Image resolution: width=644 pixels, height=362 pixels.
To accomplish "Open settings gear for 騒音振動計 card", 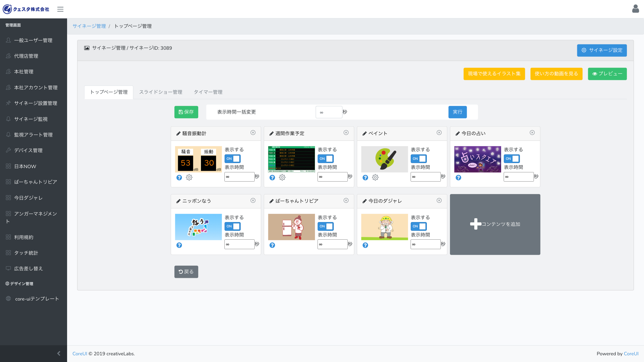I will pyautogui.click(x=189, y=177).
